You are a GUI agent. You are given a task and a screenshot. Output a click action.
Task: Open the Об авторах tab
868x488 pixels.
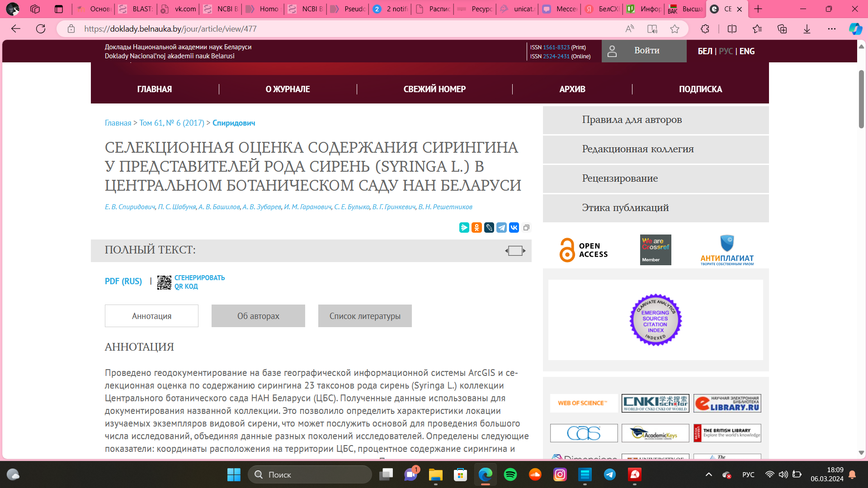(258, 316)
